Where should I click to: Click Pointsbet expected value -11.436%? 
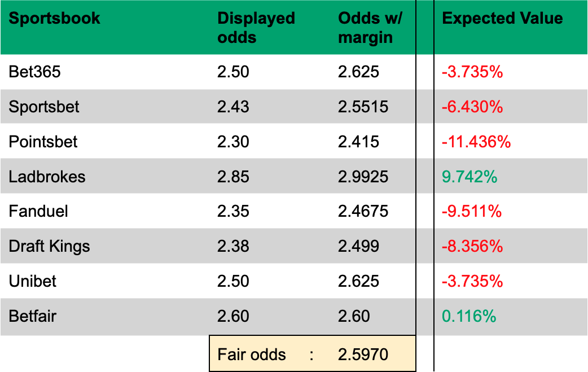click(476, 142)
